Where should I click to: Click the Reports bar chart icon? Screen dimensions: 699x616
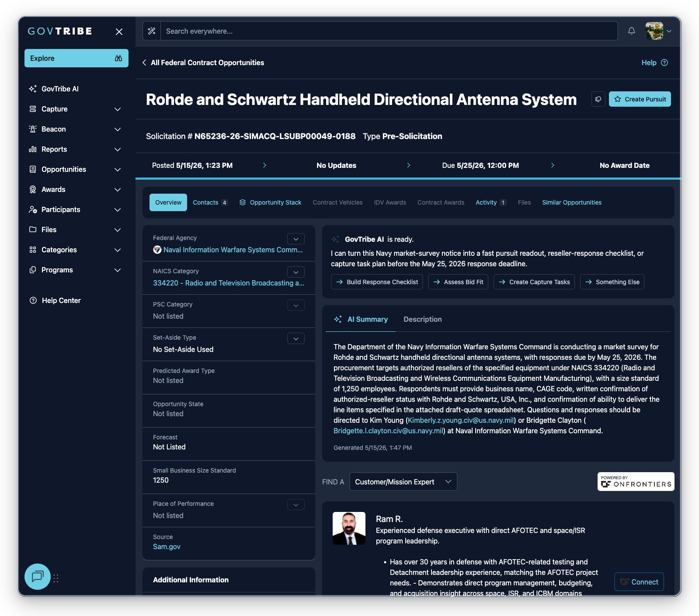point(33,149)
